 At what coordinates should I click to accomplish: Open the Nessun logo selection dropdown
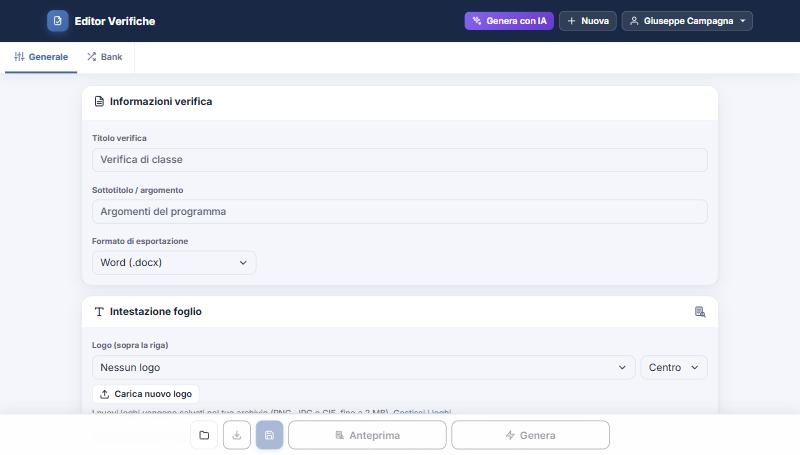363,367
